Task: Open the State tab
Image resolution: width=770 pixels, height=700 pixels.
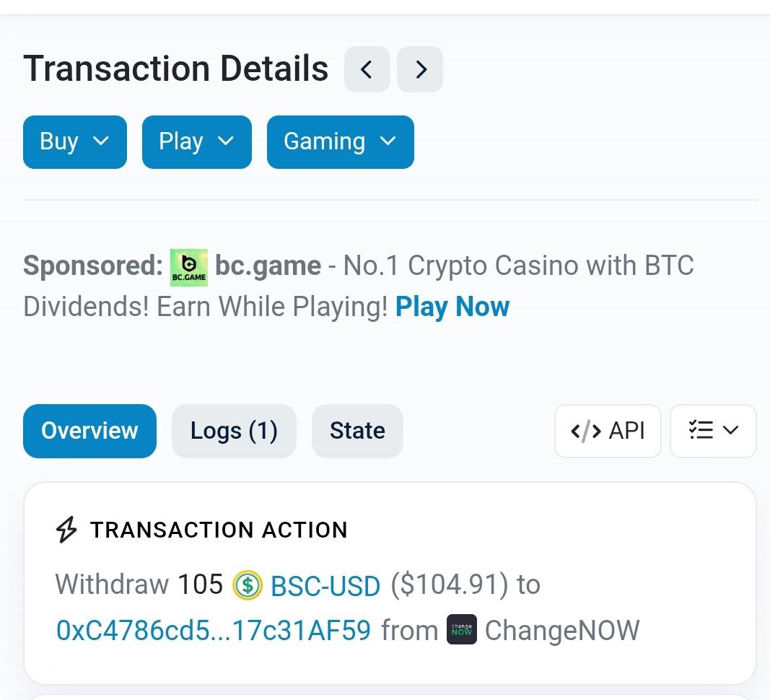Action: coord(357,431)
